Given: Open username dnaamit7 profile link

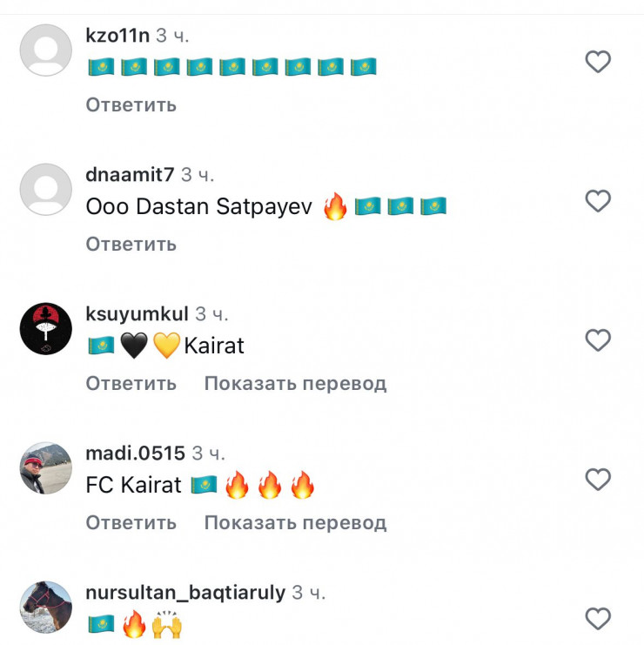Looking at the screenshot, I should pyautogui.click(x=130, y=175).
